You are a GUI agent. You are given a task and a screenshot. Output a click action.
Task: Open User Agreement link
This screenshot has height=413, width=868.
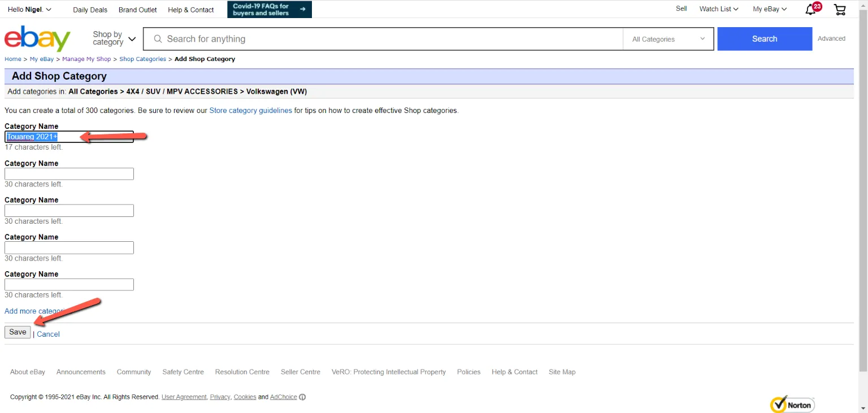184,397
